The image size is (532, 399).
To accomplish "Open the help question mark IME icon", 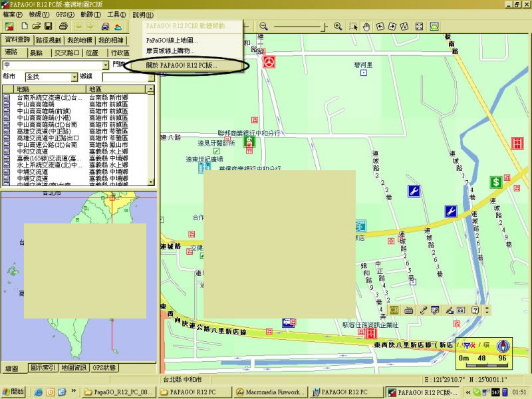I will (x=475, y=310).
